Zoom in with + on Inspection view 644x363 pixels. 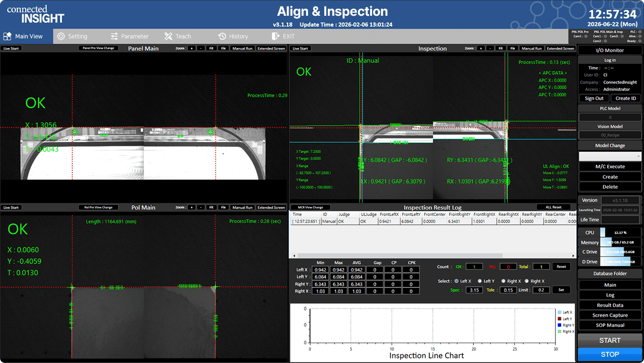(481, 48)
